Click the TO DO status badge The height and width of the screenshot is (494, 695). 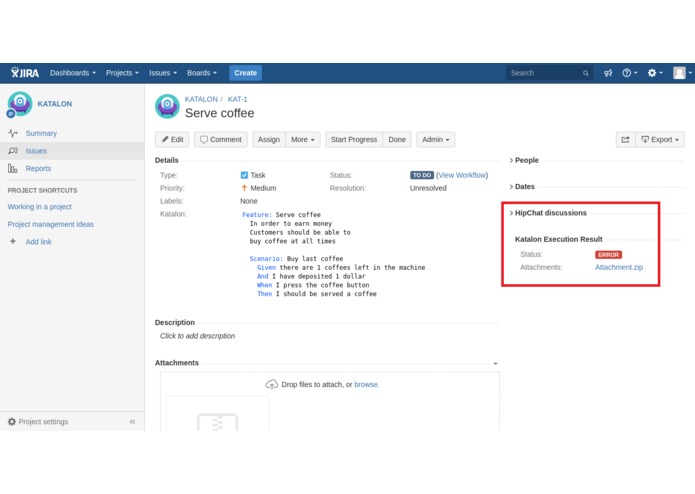pos(422,175)
